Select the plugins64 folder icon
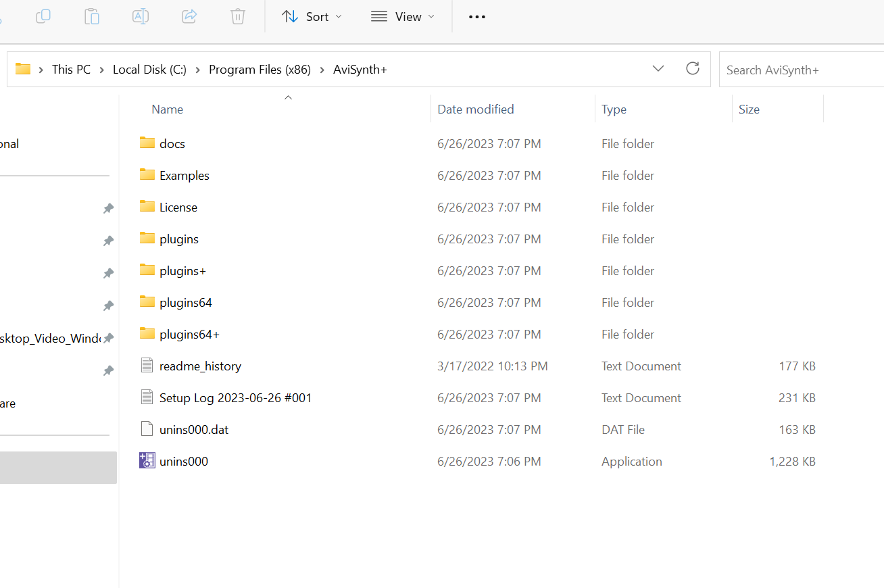The image size is (884, 588). (x=147, y=301)
